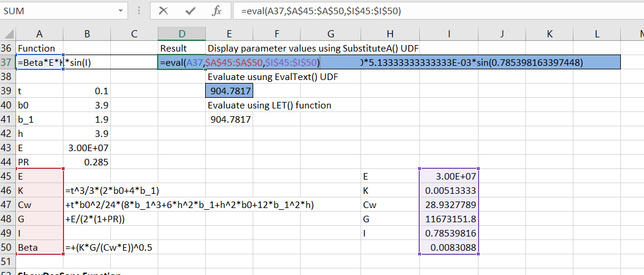Open the Insert Function fx dialog
The height and width of the screenshot is (275, 644).
point(217,11)
